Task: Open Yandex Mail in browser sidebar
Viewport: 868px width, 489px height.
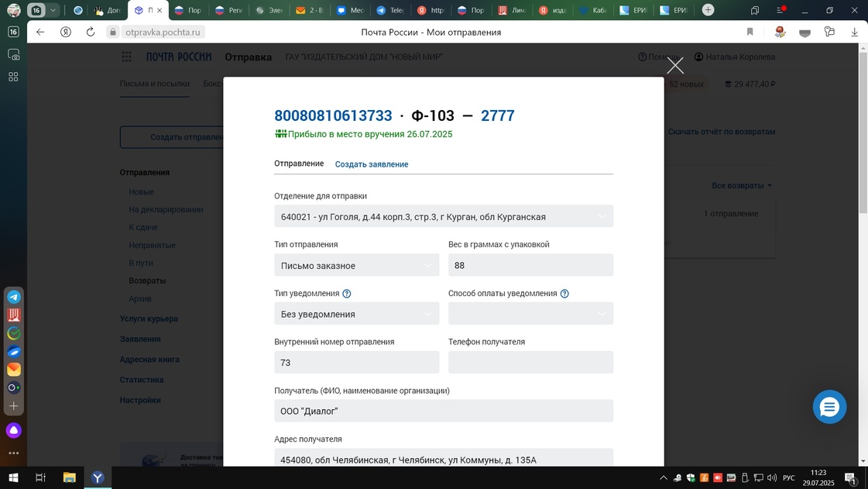Action: click(14, 370)
